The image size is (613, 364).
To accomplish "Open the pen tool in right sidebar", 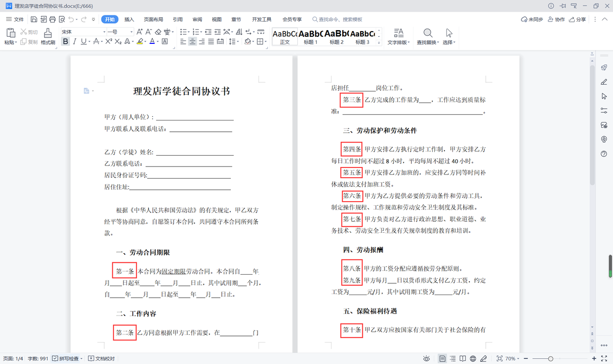I will 604,82.
